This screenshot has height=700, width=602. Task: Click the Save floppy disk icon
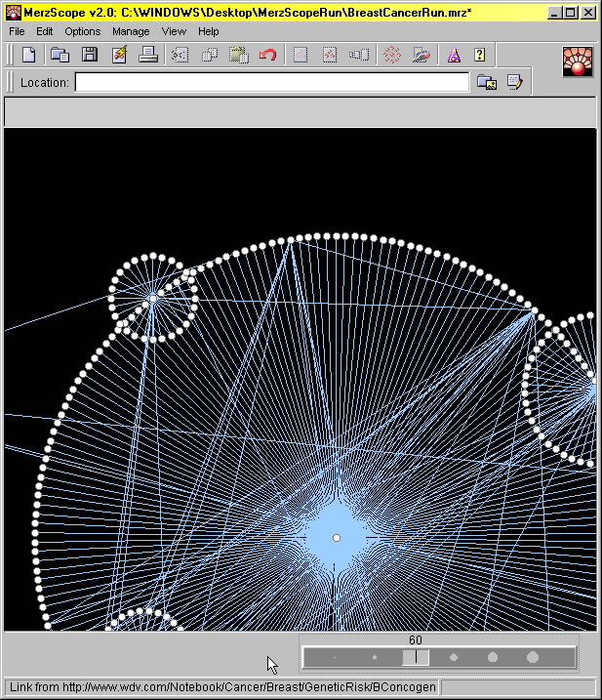(89, 55)
